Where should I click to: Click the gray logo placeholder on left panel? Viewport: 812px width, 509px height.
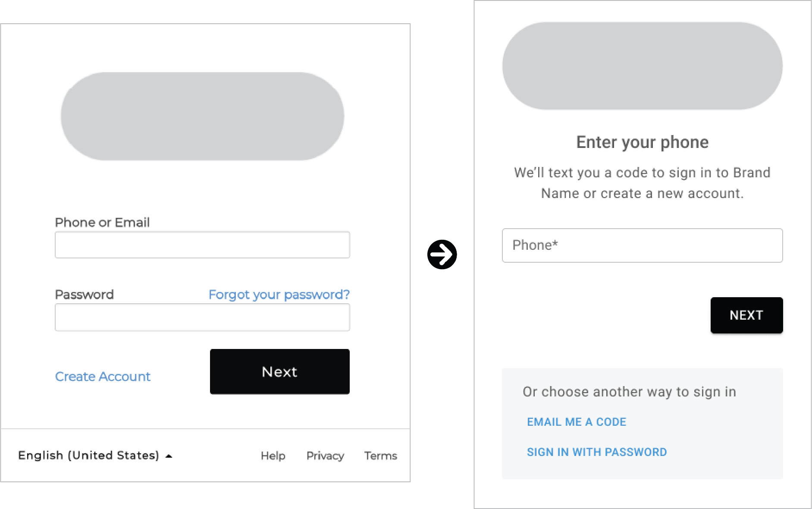click(202, 116)
